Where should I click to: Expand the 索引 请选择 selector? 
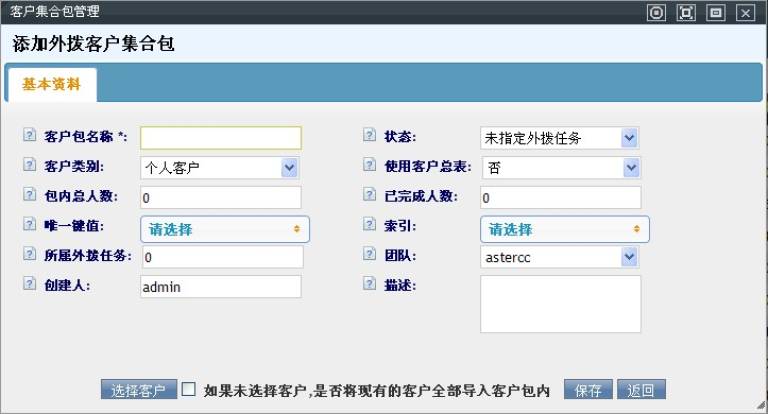(564, 229)
